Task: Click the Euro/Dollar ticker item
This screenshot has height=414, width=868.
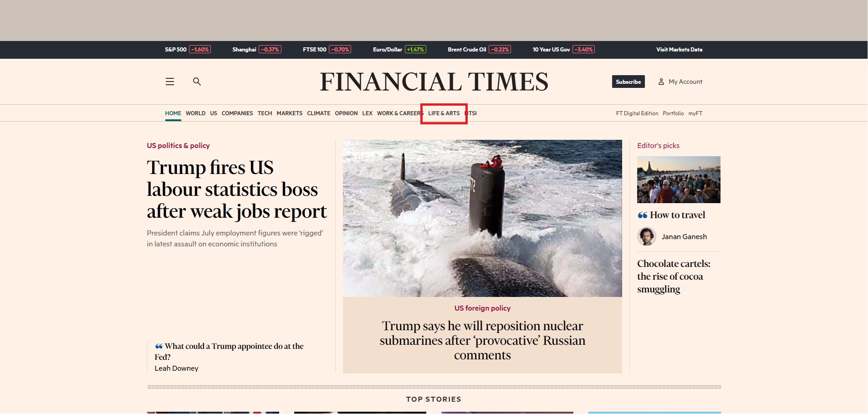Action: 399,50
